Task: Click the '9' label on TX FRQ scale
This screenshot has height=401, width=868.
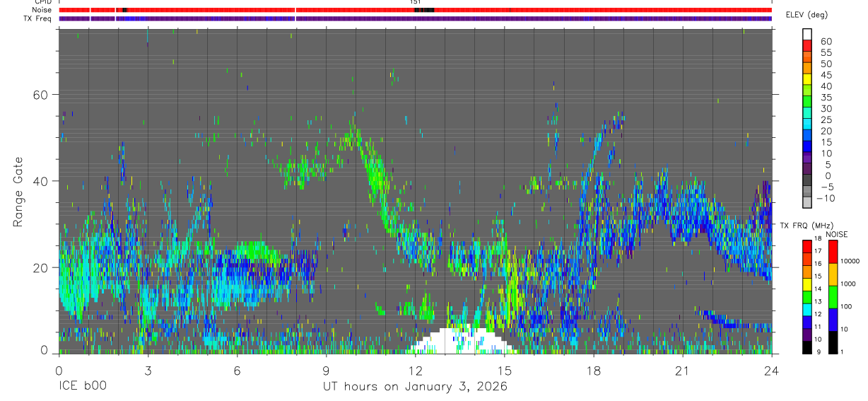Action: coord(819,351)
